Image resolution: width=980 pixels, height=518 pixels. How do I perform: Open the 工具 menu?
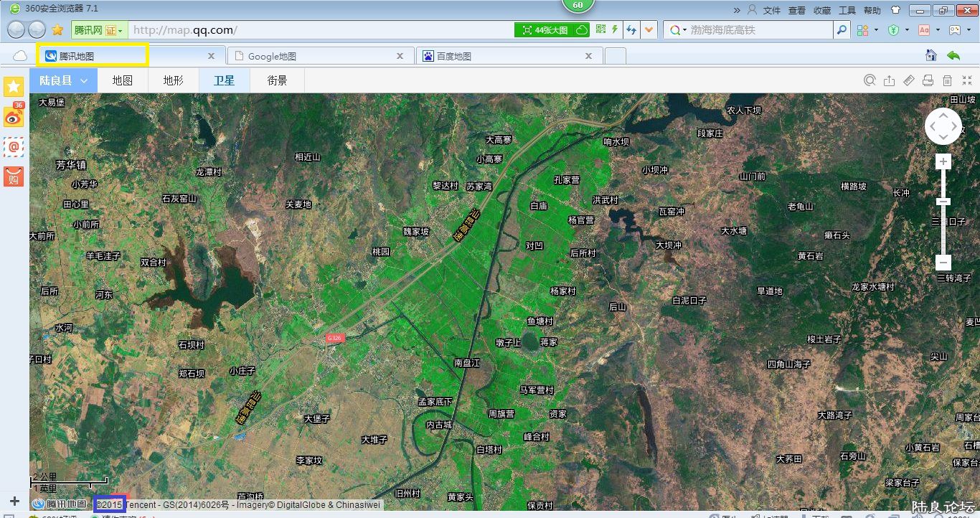(x=847, y=10)
